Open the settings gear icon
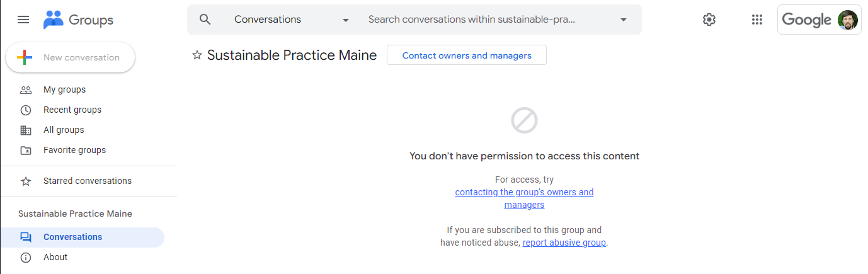Image resolution: width=868 pixels, height=274 pixels. (709, 20)
